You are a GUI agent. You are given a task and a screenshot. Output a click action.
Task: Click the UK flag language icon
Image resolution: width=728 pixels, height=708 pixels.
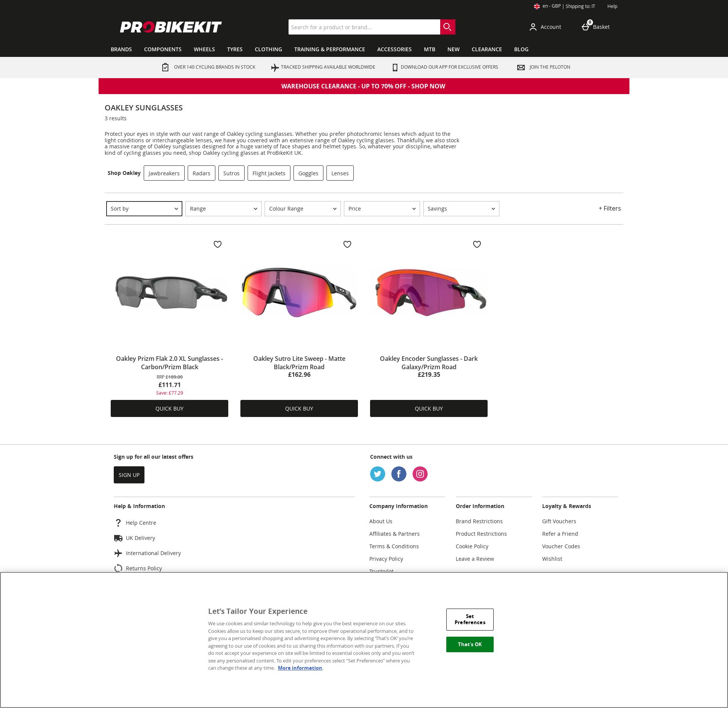[537, 6]
